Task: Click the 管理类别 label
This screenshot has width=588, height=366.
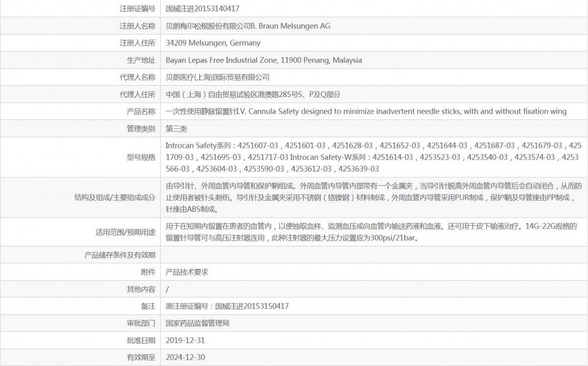Action: pos(141,129)
